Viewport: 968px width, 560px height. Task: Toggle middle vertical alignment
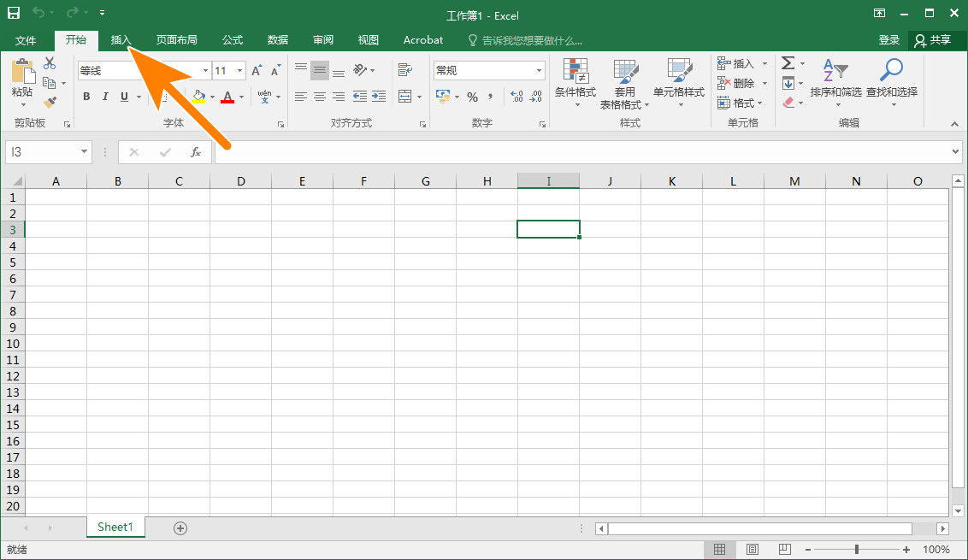coord(320,70)
